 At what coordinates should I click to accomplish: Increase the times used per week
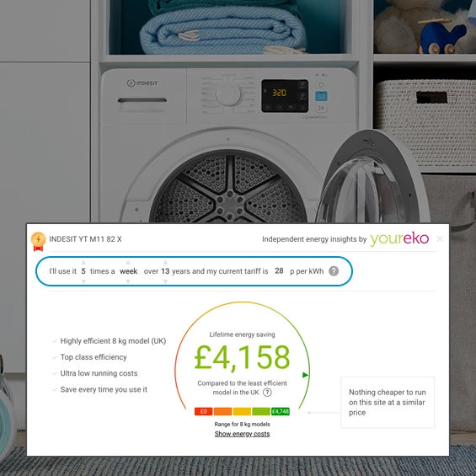pyautogui.click(x=83, y=262)
